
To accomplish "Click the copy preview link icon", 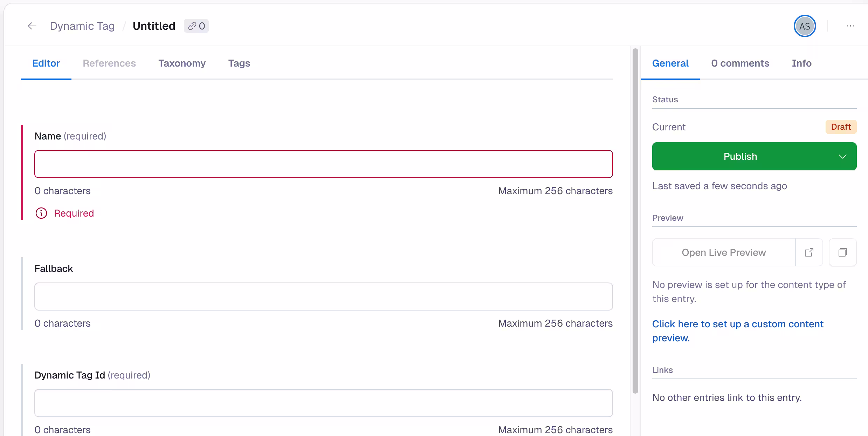I will (843, 252).
